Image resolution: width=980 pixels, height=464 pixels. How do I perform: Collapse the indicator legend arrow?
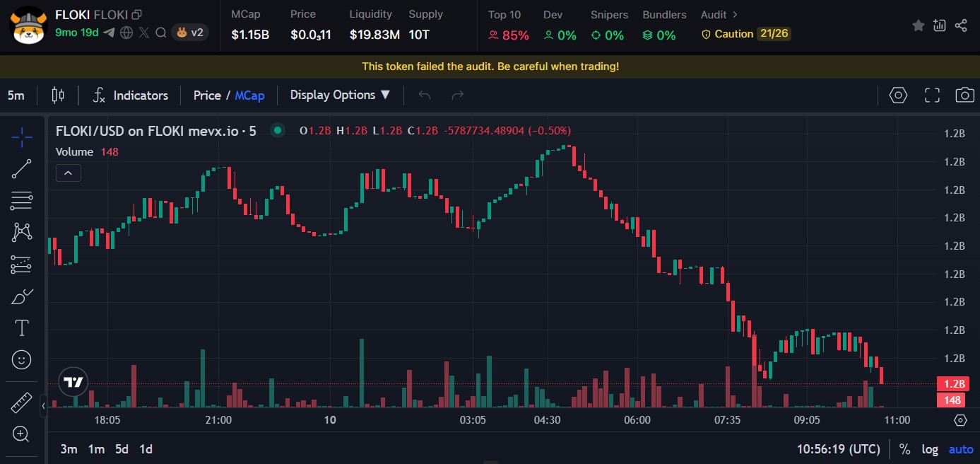tap(69, 173)
